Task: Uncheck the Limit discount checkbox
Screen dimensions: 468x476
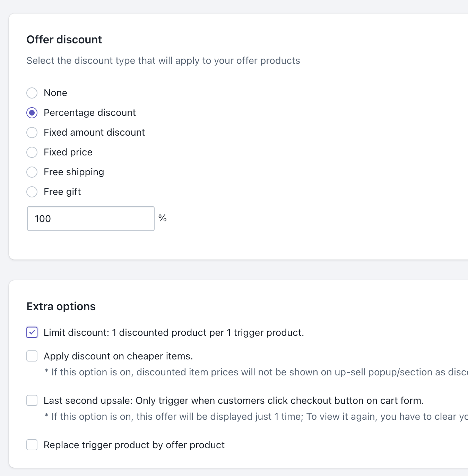Action: pos(32,332)
